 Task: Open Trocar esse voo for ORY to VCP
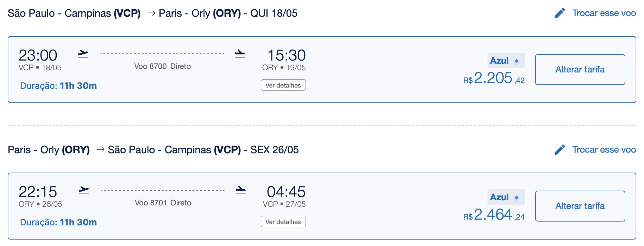[x=604, y=150]
